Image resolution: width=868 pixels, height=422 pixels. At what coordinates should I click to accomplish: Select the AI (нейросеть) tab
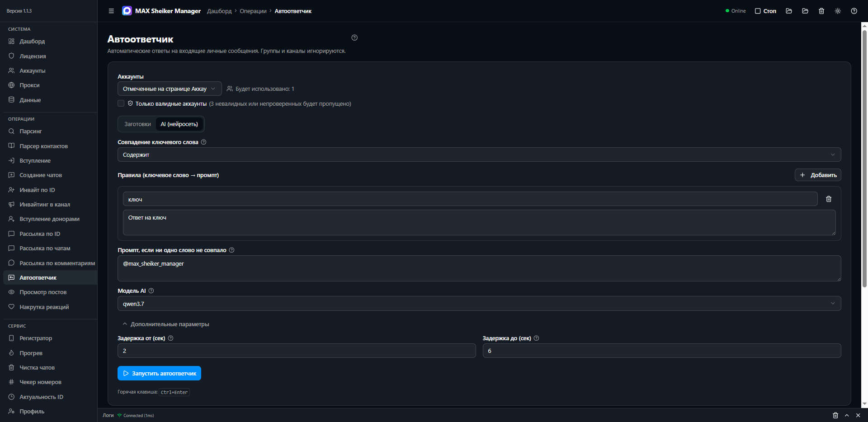[179, 124]
